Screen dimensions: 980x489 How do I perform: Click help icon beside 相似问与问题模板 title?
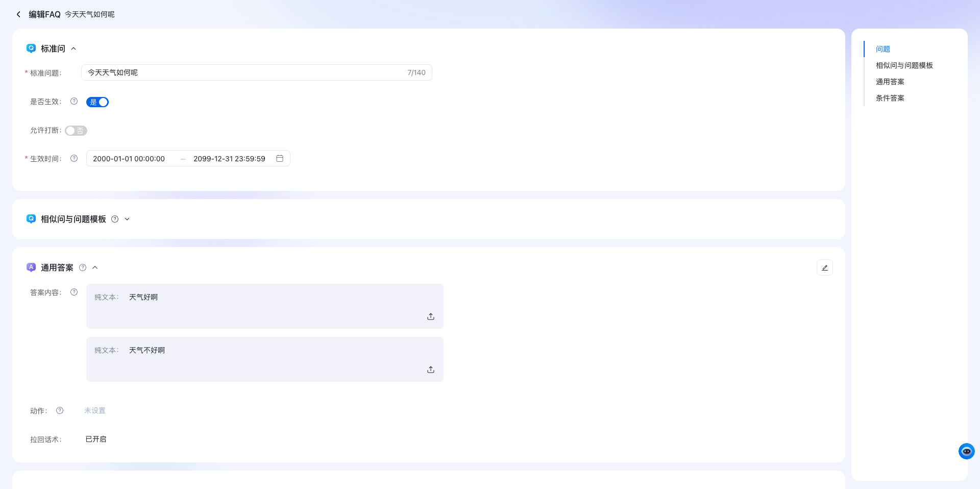(x=115, y=219)
